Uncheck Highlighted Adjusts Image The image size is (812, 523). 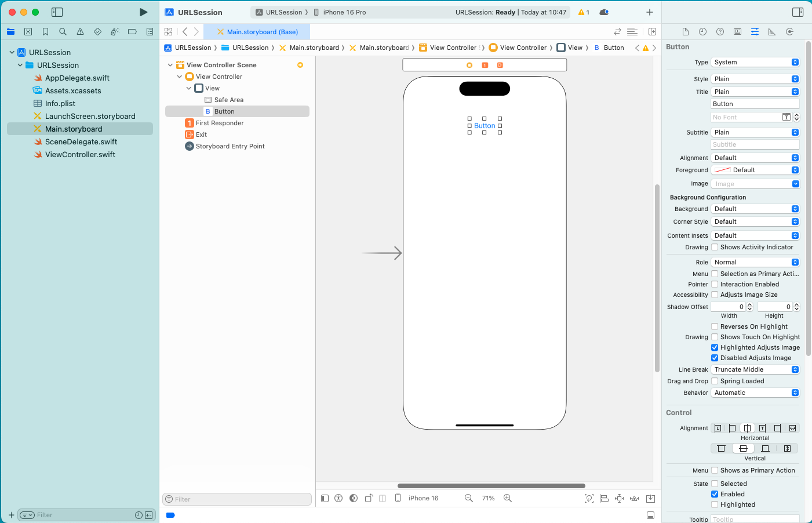(715, 347)
